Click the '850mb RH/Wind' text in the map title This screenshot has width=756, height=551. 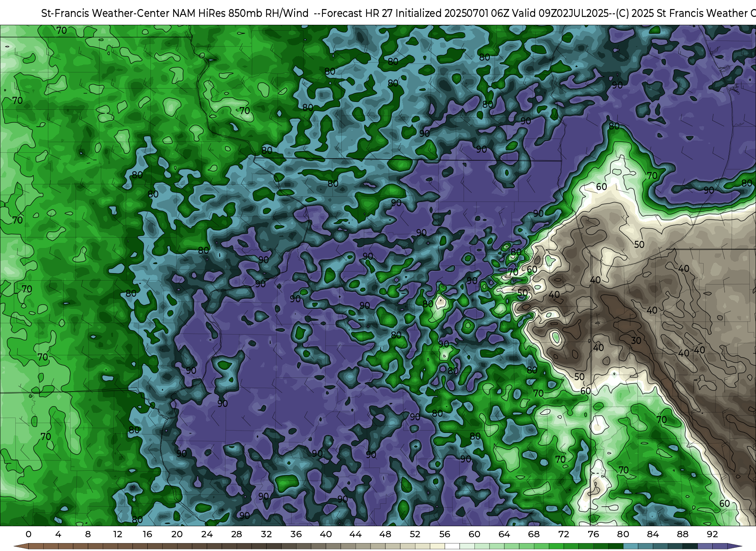coord(269,13)
